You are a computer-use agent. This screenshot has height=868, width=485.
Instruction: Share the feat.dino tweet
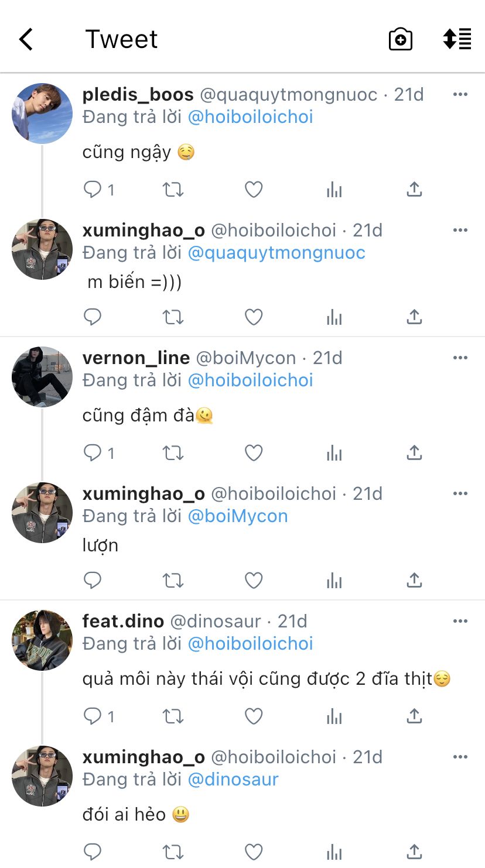tap(414, 716)
